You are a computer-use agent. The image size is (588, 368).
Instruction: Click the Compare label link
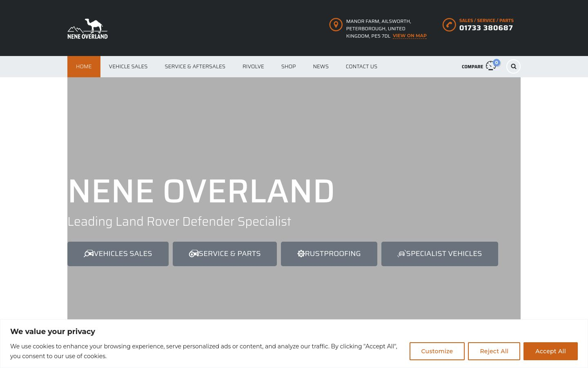[x=472, y=67]
